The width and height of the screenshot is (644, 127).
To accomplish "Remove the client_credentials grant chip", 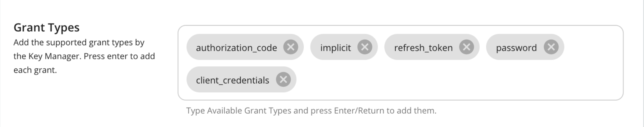I will [x=283, y=80].
